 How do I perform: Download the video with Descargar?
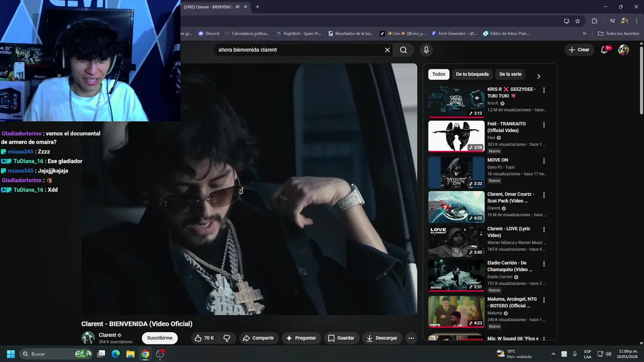coord(382,338)
